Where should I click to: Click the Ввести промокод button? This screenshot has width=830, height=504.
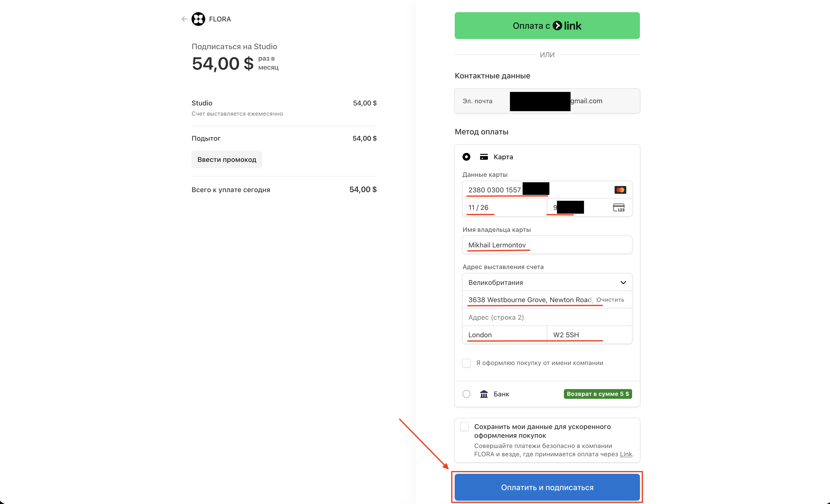[227, 159]
